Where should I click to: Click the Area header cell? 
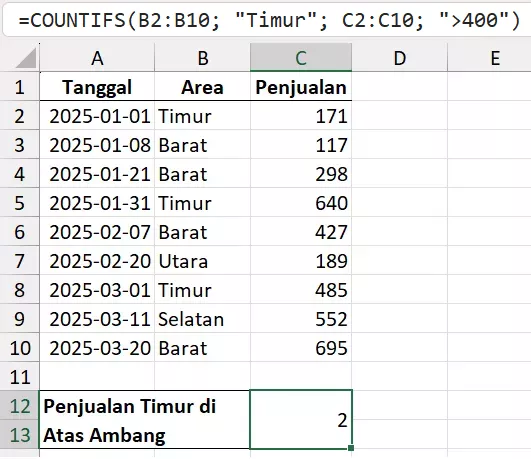click(x=203, y=87)
